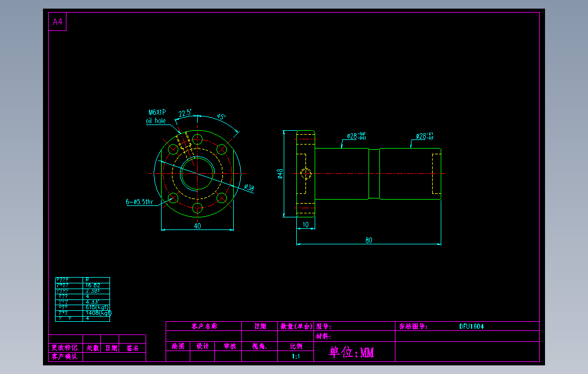The height and width of the screenshot is (374, 588).
Task: Click the 存档图号: label
Action: tap(413, 326)
